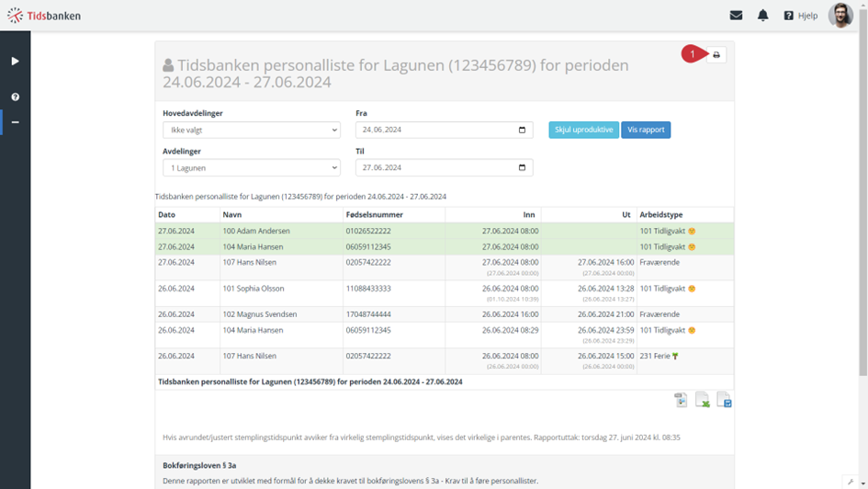Click Tidligvakt sun icon in Maria Hansen 26.06 row
Viewport: 868px width, 489px height.
point(692,330)
